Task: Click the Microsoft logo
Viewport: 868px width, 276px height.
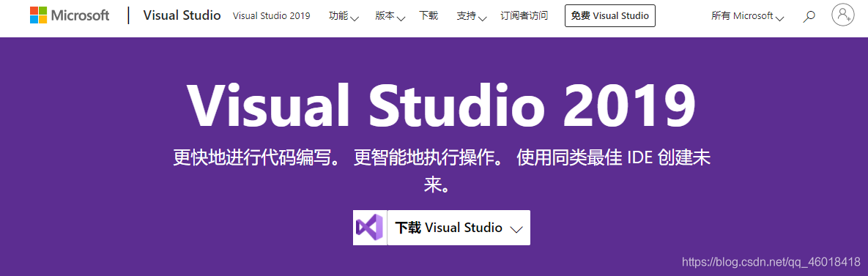Action: pos(70,15)
